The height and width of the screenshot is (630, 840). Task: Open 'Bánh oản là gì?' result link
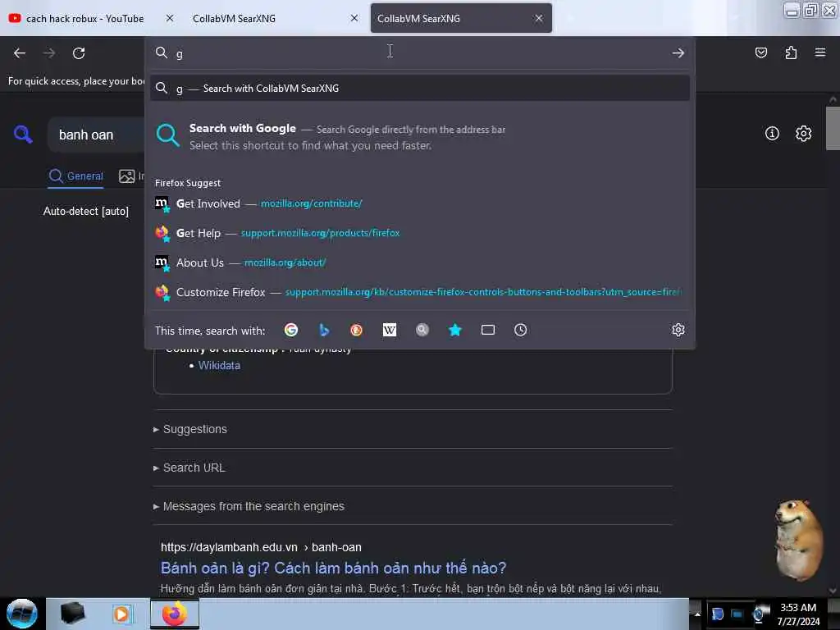pyautogui.click(x=333, y=568)
